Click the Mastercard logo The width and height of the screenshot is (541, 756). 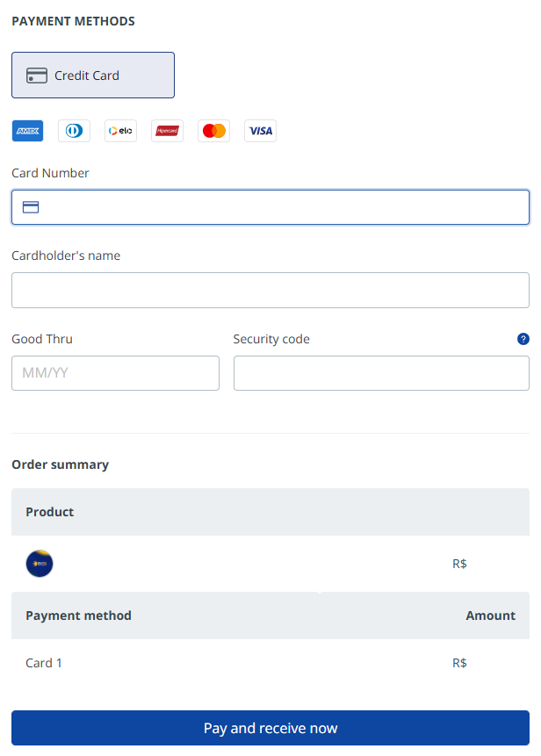click(213, 131)
